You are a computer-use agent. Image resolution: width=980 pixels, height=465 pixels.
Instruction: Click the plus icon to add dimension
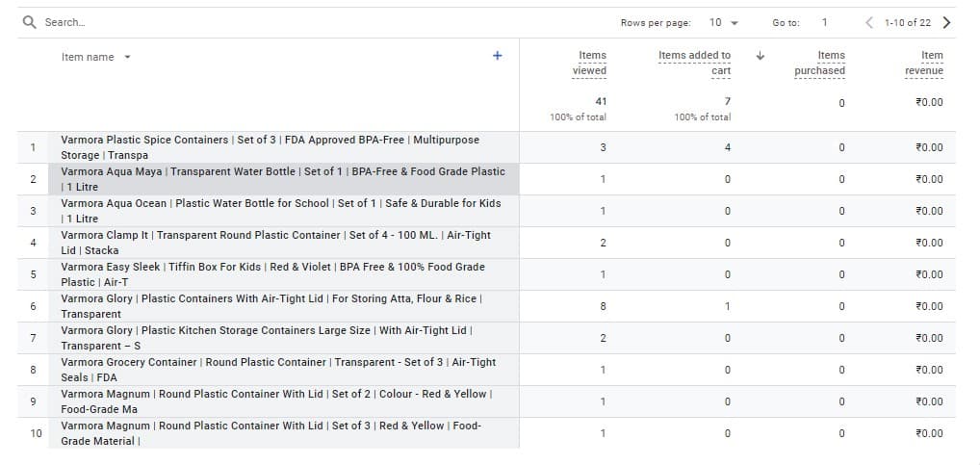click(498, 56)
